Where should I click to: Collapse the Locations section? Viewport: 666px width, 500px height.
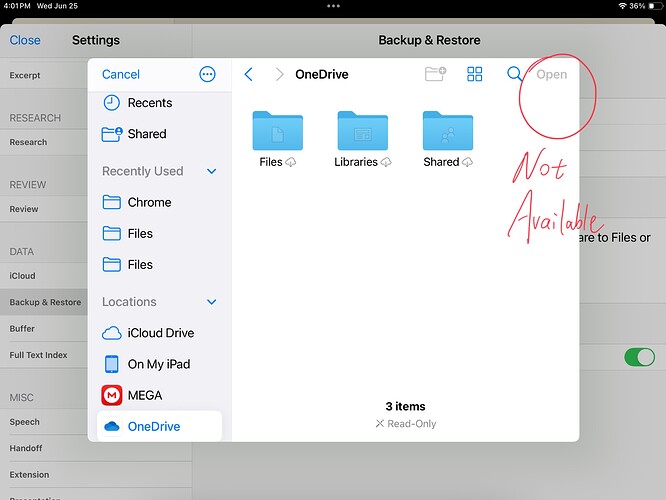[x=212, y=302]
